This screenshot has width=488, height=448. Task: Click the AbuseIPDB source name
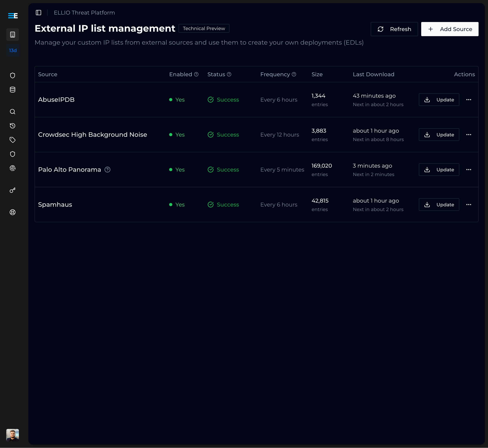[x=56, y=100]
